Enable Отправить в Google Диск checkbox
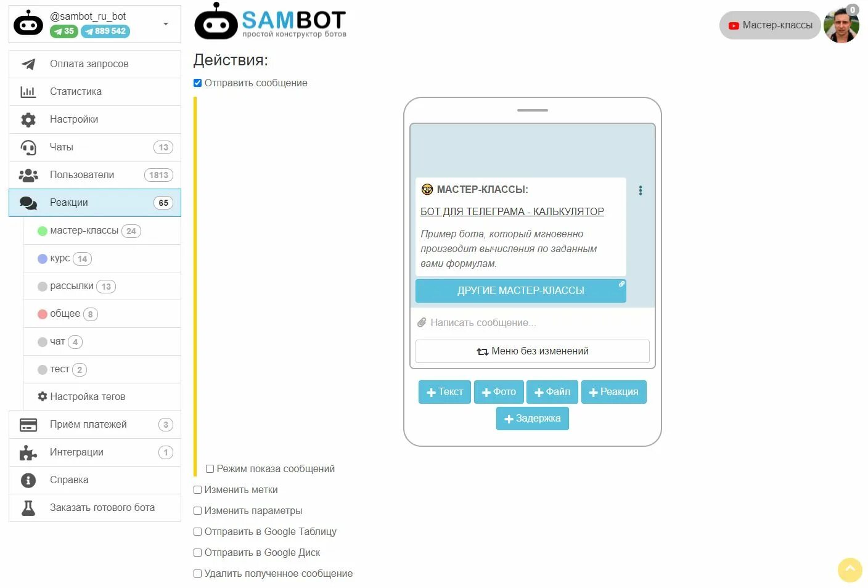The image size is (868, 588). point(198,553)
